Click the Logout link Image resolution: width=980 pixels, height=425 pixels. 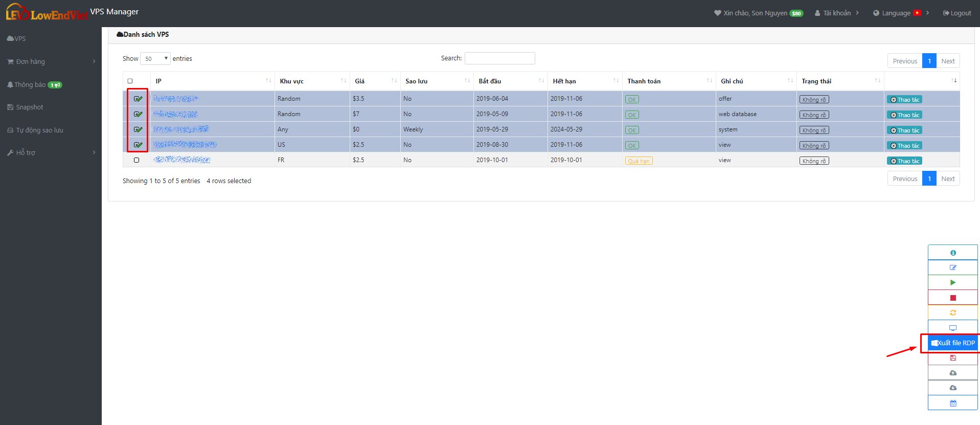tap(957, 13)
